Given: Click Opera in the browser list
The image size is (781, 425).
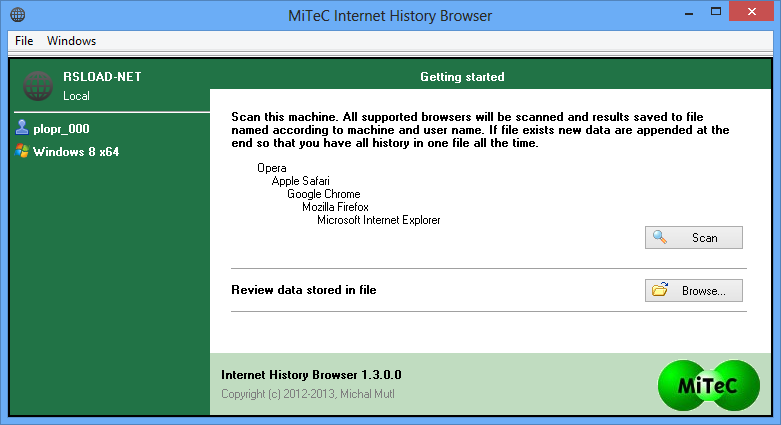Looking at the screenshot, I should click(x=271, y=168).
